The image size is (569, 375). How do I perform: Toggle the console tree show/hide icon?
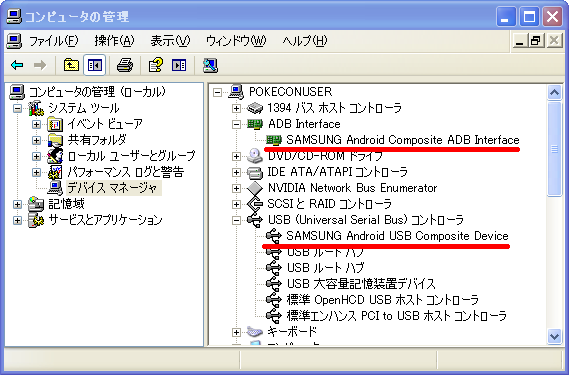[95, 65]
